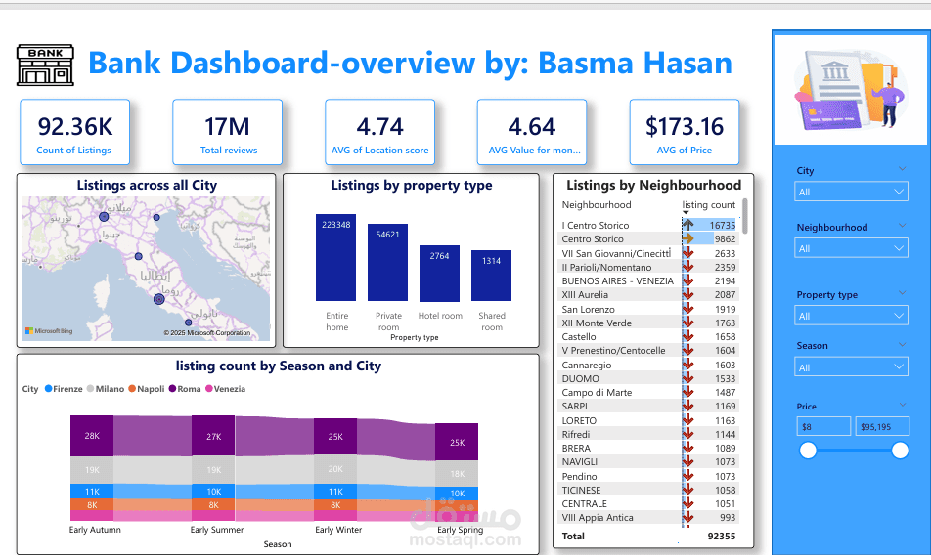Screen dimensions: 931x560
Task: Open the Season slicer dropdown
Action: pyautogui.click(x=851, y=367)
